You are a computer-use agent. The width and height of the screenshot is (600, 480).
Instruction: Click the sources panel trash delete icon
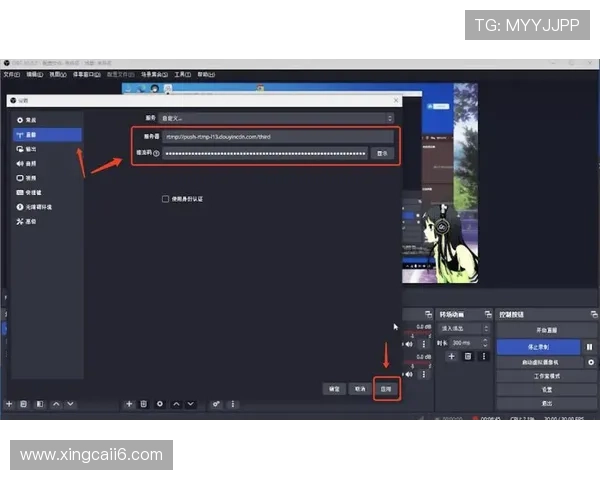[144, 404]
